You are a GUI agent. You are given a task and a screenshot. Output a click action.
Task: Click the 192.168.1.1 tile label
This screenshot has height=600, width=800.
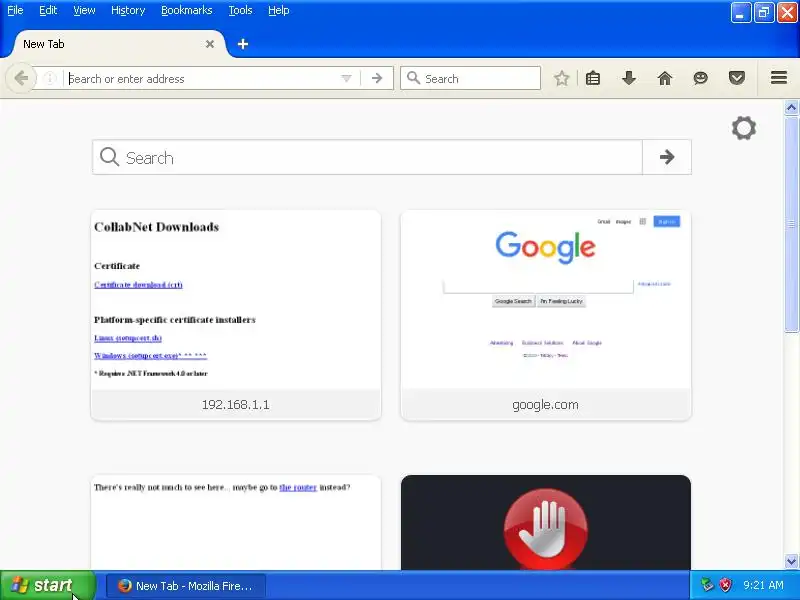(236, 405)
